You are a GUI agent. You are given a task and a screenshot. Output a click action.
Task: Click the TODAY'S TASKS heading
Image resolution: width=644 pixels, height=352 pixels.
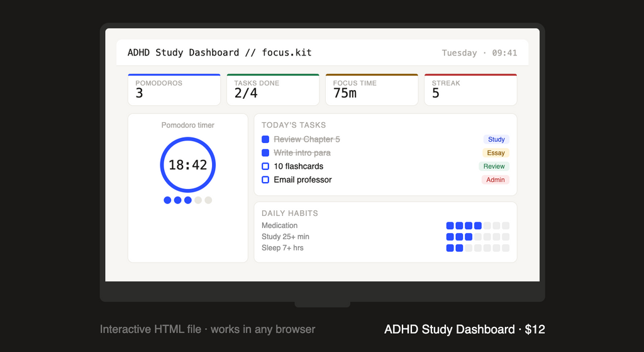pyautogui.click(x=294, y=125)
